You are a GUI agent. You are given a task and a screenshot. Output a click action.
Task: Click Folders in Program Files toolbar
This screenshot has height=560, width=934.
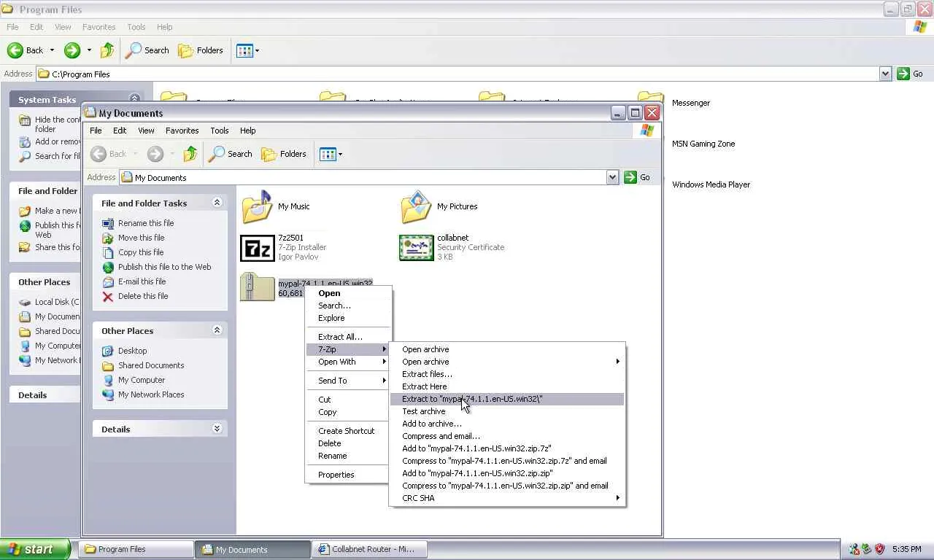point(201,50)
